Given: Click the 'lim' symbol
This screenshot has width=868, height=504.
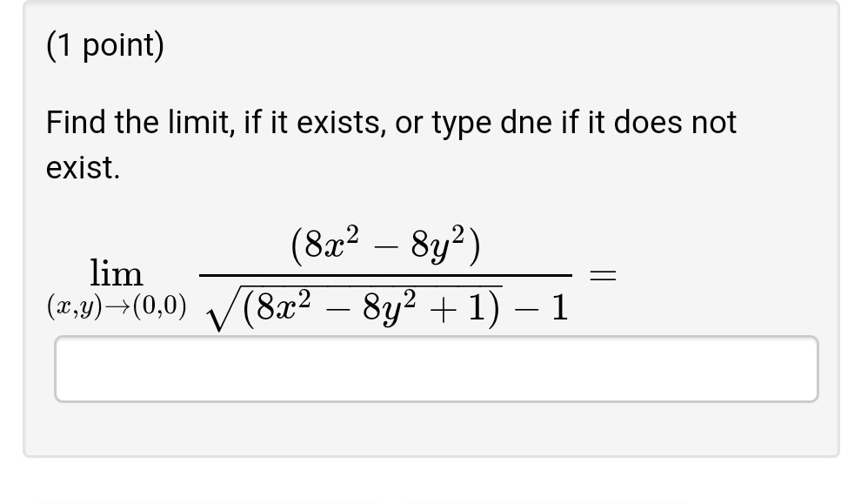Looking at the screenshot, I should coord(117,272).
